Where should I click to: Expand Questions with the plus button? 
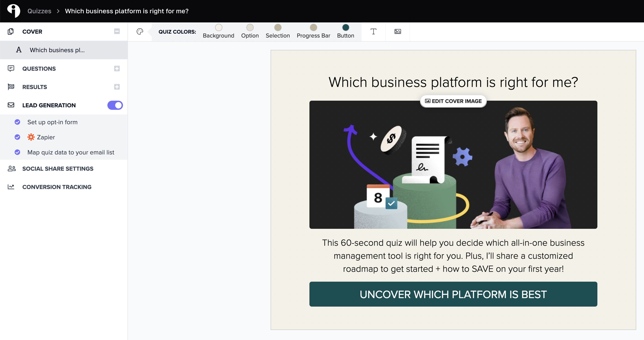(x=117, y=68)
